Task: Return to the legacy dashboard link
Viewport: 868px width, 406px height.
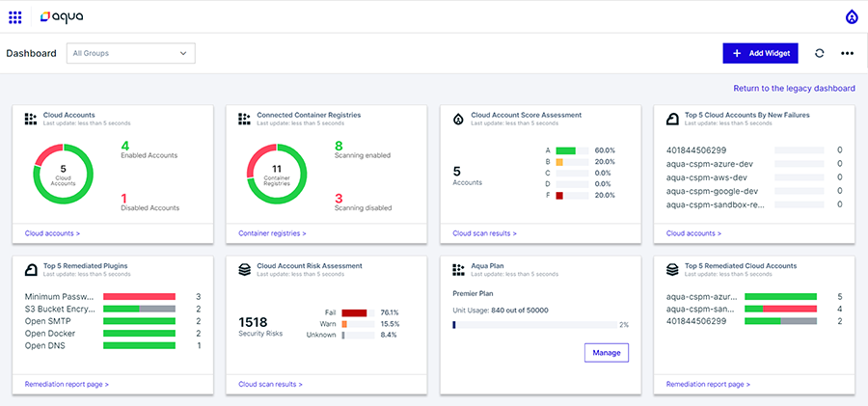Action: coord(795,88)
